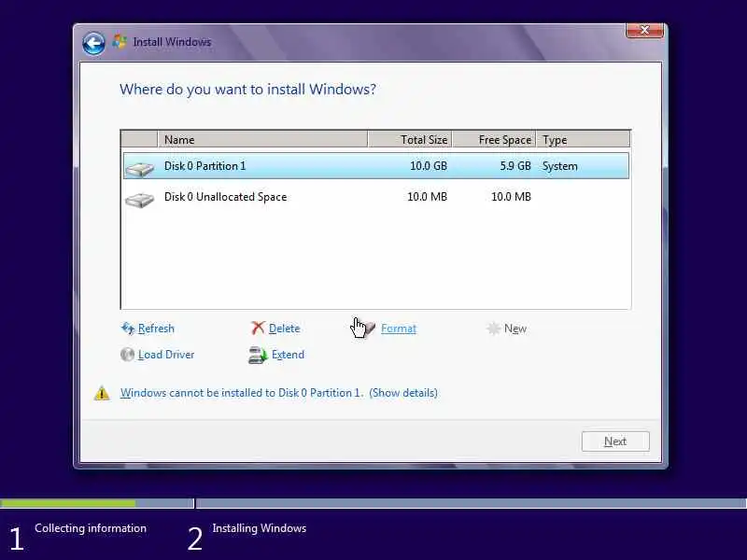Click the drive icon for Disk 0 Unallocated Space

coord(139,199)
